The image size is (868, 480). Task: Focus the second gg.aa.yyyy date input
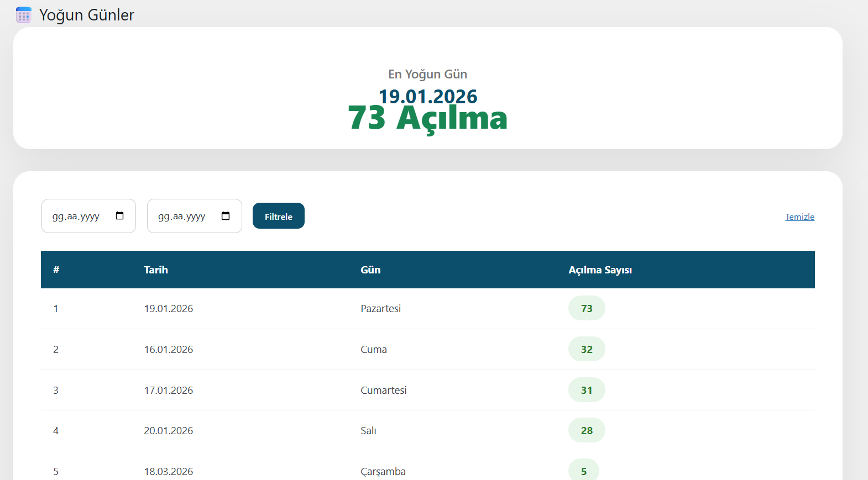[x=195, y=216]
